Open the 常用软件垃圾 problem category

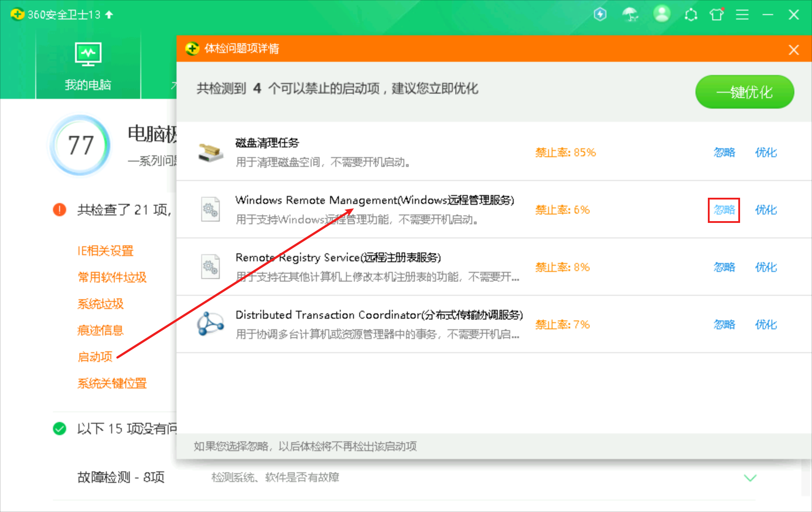click(112, 277)
